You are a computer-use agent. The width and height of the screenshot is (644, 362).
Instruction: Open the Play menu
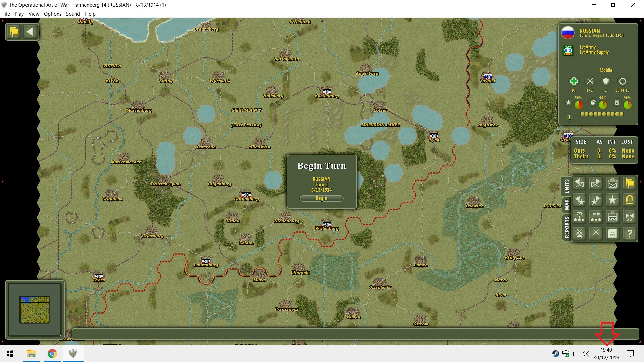tap(19, 14)
